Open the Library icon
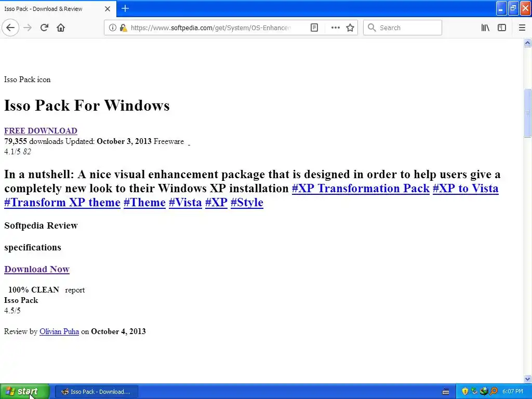This screenshot has height=399, width=532. coord(485,28)
